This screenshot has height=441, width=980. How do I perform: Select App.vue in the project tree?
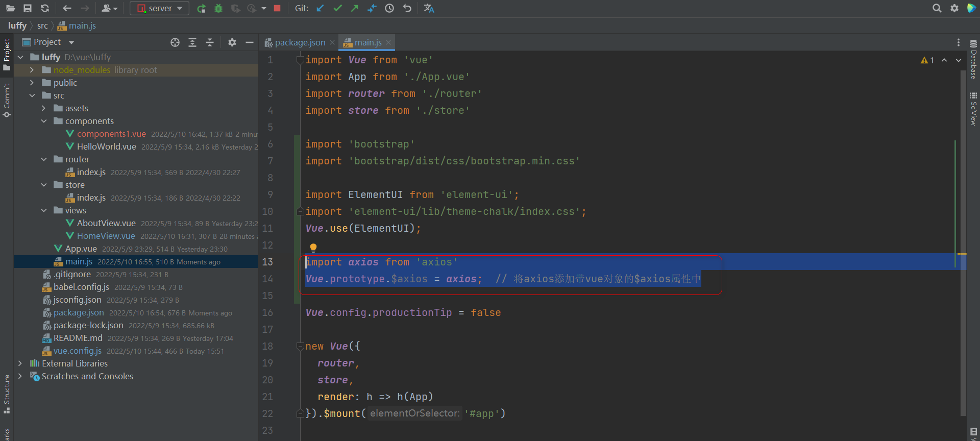[x=81, y=249]
